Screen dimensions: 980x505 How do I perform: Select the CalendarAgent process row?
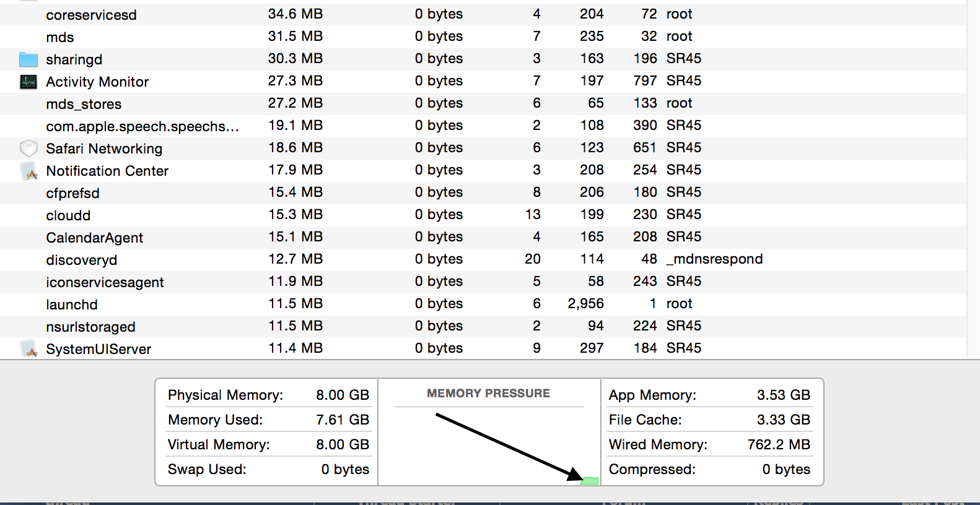point(483,238)
